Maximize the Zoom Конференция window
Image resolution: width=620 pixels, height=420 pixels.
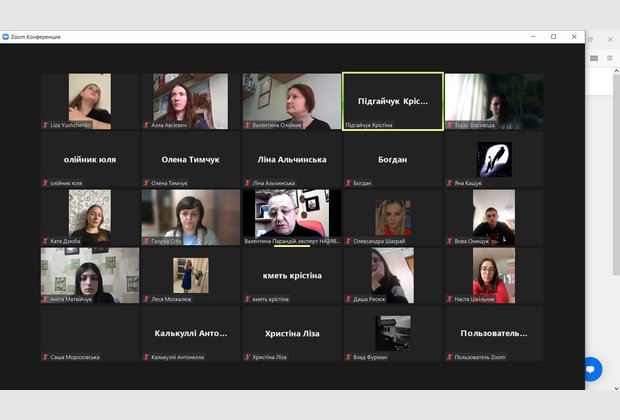[553, 37]
